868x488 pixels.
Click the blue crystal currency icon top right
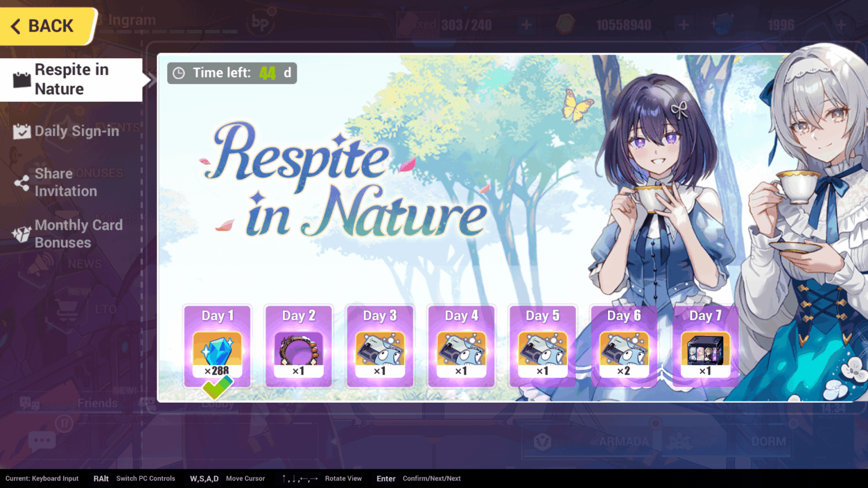723,25
